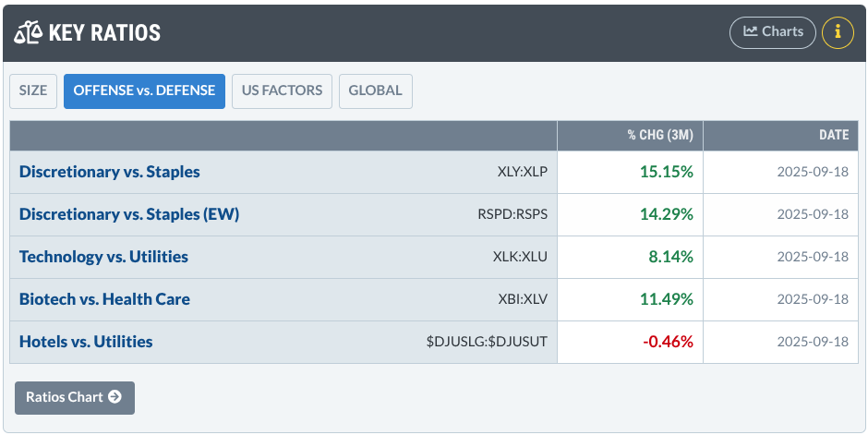Switch to the SIZE tab
The width and height of the screenshot is (868, 435).
tap(33, 91)
